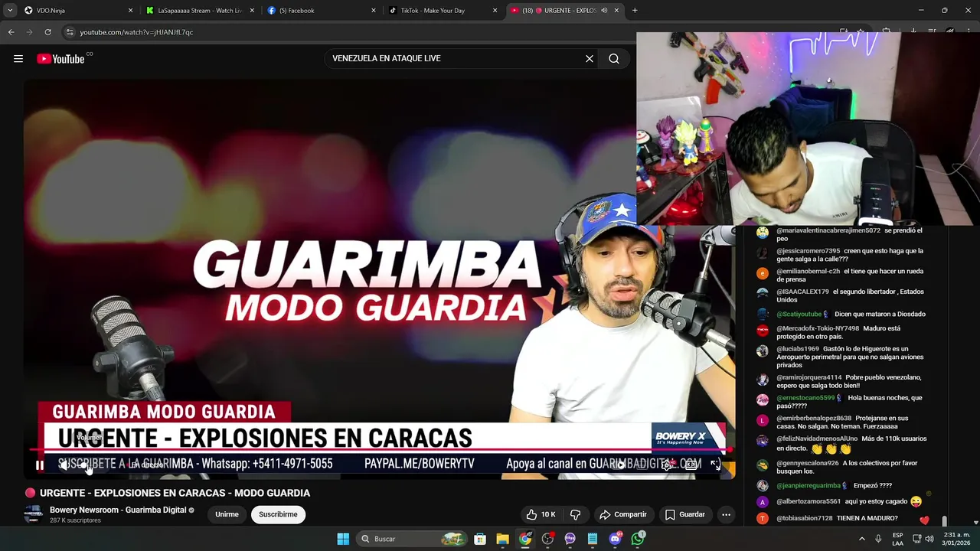Open the Windows Start menu
980x551 pixels.
pyautogui.click(x=343, y=539)
